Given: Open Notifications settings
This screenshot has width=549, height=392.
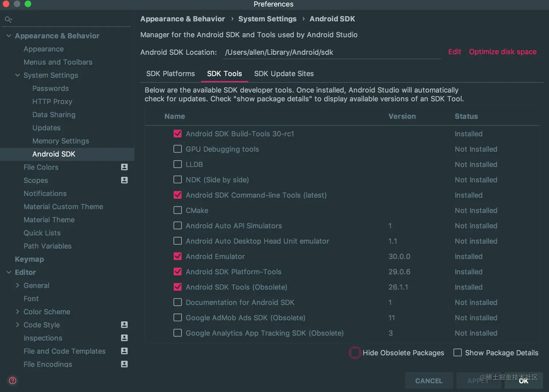Looking at the screenshot, I should (45, 193).
